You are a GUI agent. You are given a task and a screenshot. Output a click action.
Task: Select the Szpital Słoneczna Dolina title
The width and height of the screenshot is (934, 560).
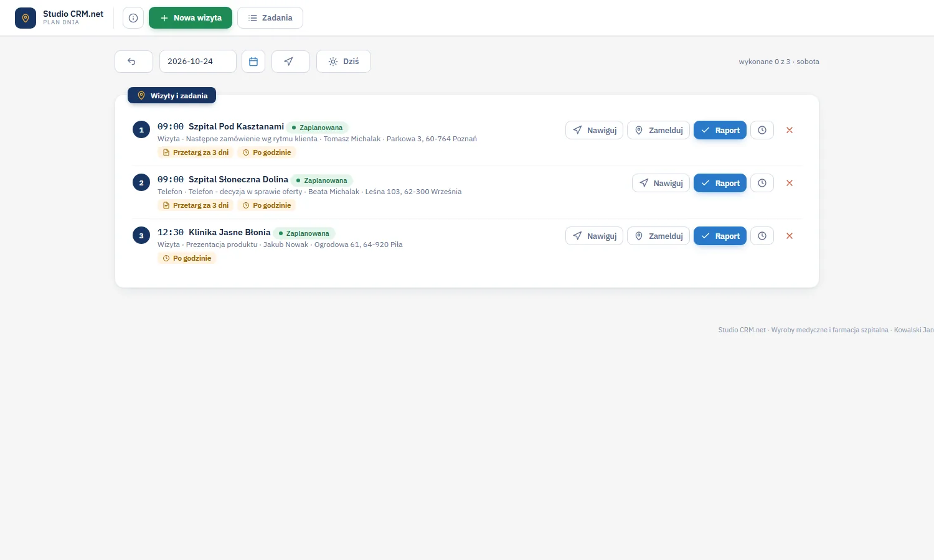coord(238,179)
